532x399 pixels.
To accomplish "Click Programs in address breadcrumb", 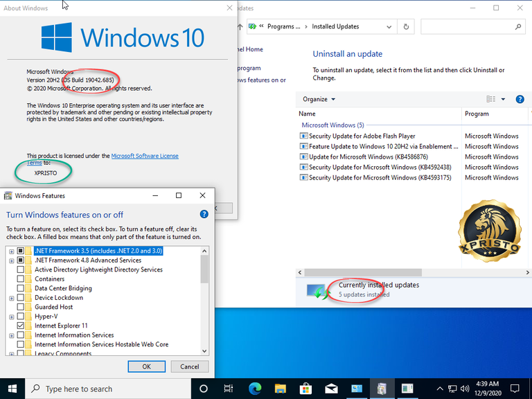I will pos(283,26).
